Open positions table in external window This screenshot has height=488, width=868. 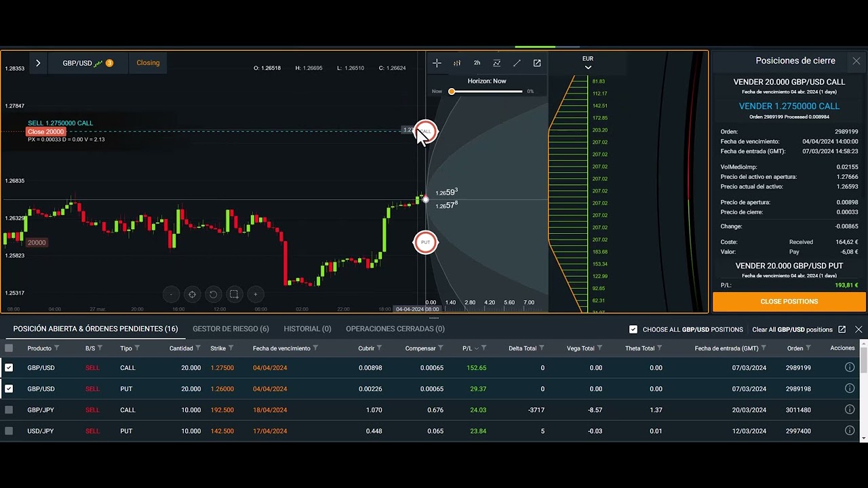click(x=842, y=329)
